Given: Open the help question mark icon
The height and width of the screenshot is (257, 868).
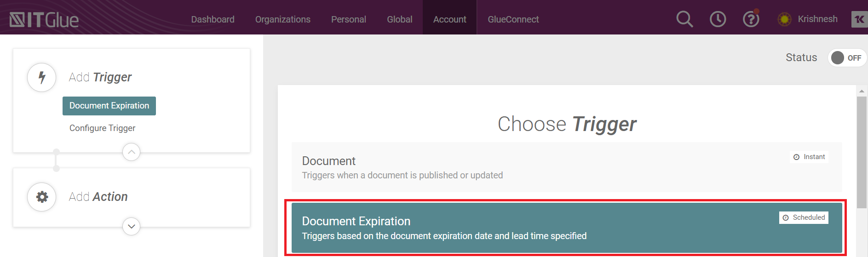Looking at the screenshot, I should (751, 19).
